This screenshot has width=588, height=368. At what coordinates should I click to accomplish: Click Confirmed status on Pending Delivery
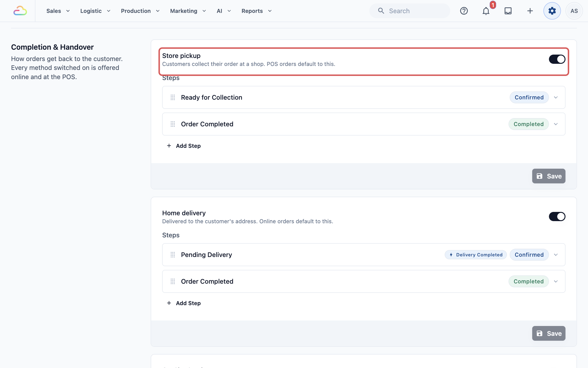[529, 255]
